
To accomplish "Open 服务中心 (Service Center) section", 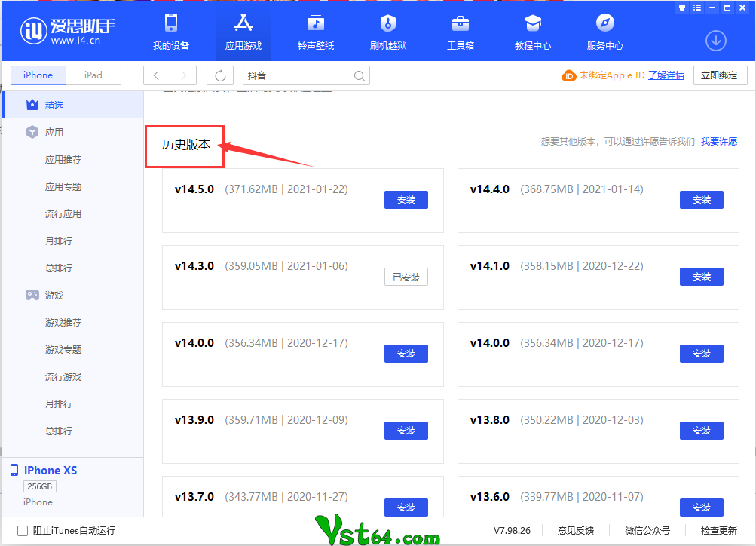I will click(604, 32).
